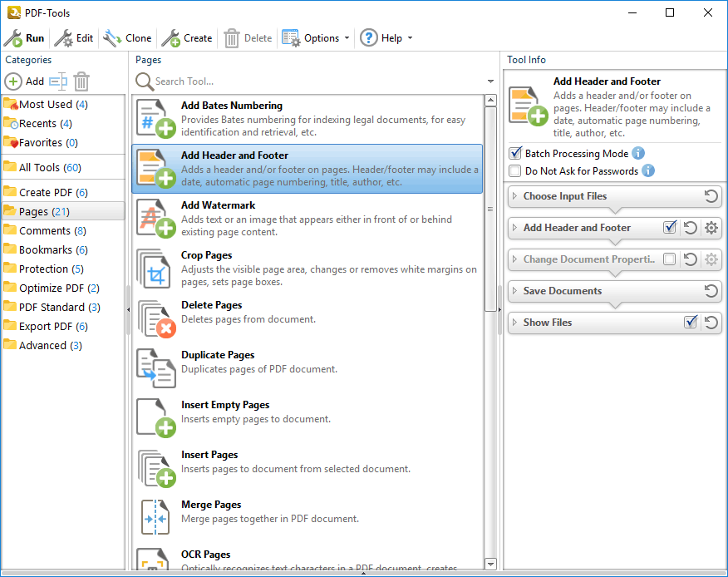Select the Crop Pages tool icon
This screenshot has width=728, height=577.
tap(154, 269)
